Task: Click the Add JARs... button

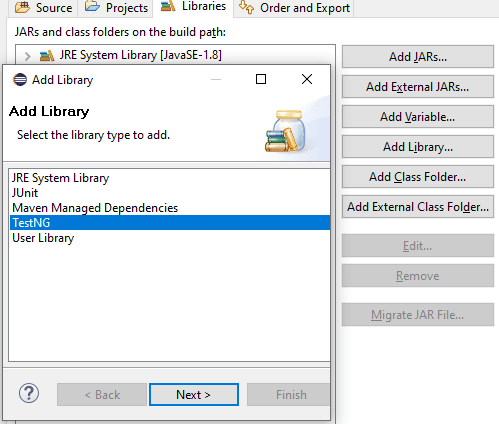Action: click(x=418, y=57)
